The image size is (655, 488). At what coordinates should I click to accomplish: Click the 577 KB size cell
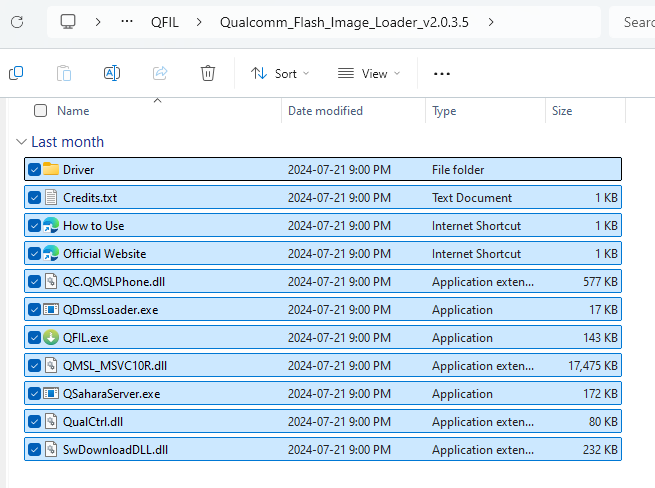(600, 282)
